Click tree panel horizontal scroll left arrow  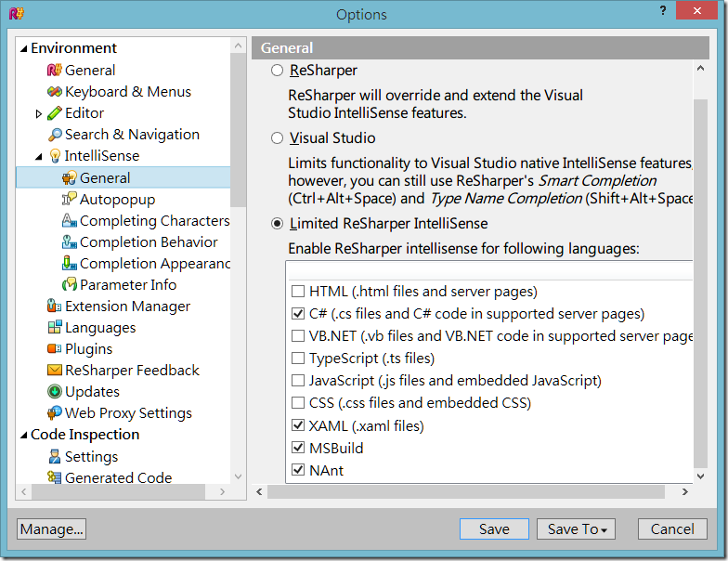coord(24,491)
